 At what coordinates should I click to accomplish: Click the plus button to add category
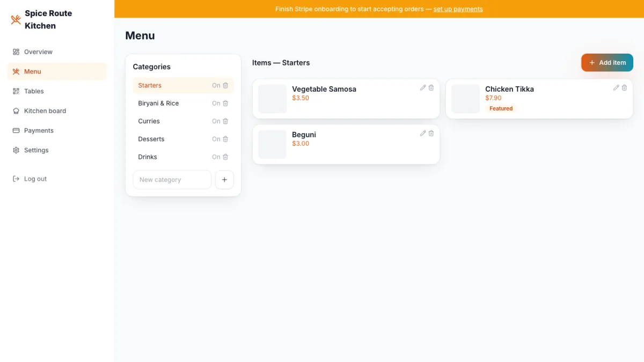224,180
